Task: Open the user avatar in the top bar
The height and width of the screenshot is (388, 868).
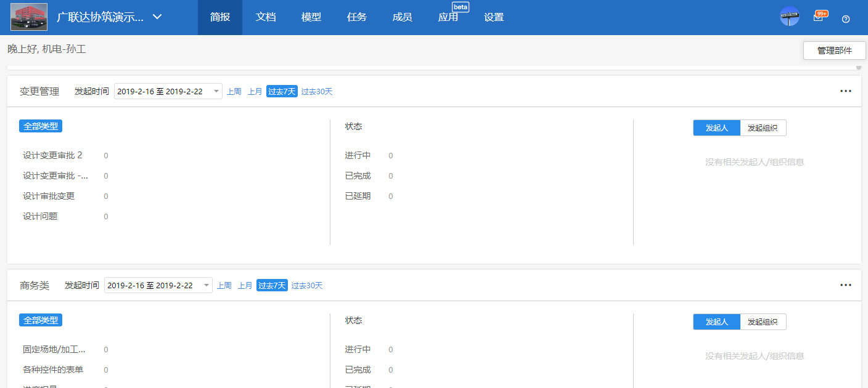Action: (x=790, y=15)
